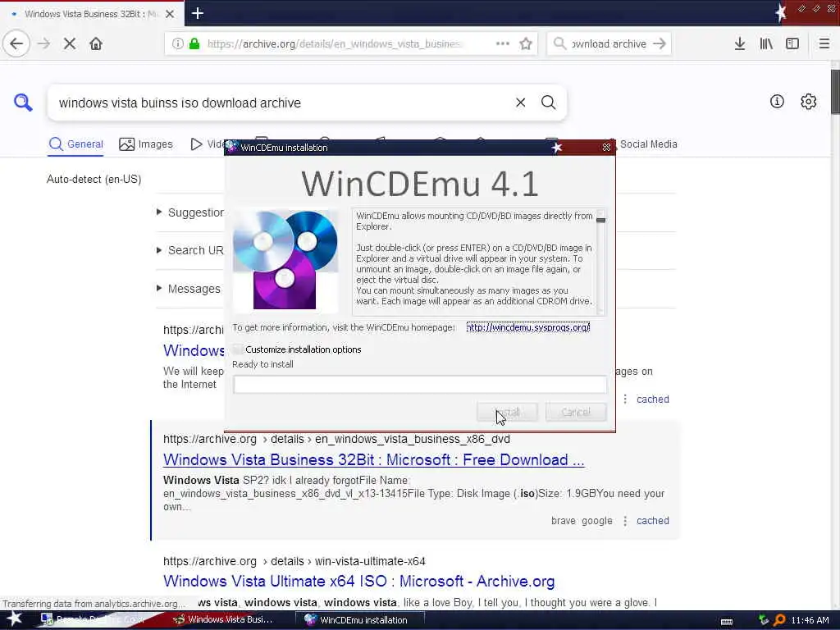
Task: Click the Start star button on taskbar
Action: 15,619
